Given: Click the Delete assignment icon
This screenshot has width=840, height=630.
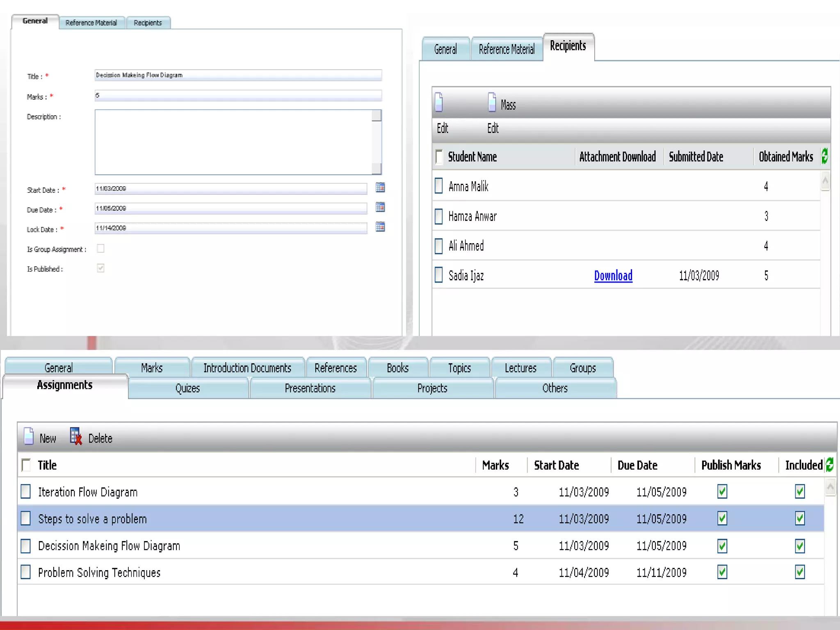Looking at the screenshot, I should point(75,436).
